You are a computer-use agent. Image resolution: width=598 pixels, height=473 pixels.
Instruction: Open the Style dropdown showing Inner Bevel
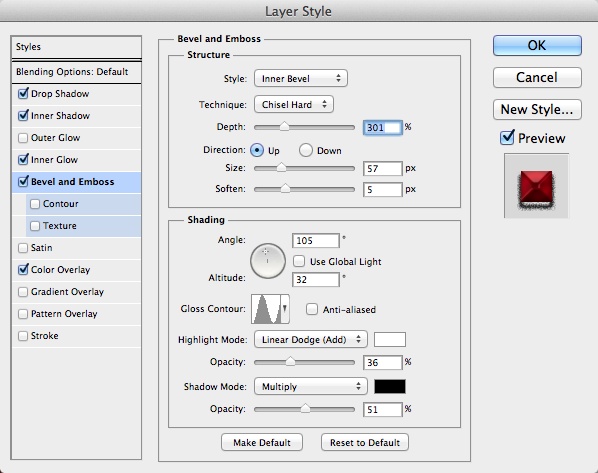pyautogui.click(x=301, y=79)
